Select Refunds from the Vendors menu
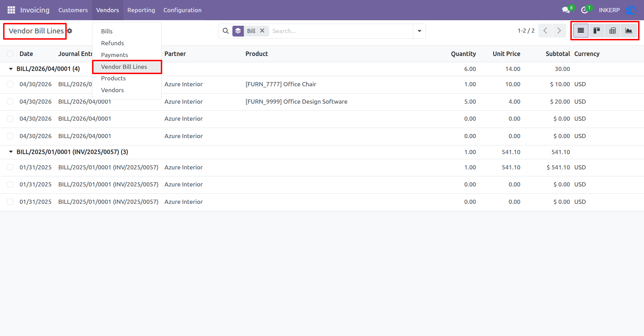The image size is (644, 336). (x=113, y=43)
